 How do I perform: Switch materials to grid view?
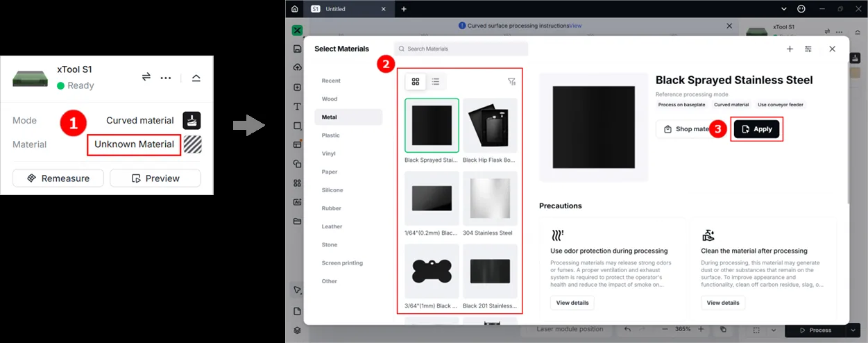coord(416,81)
